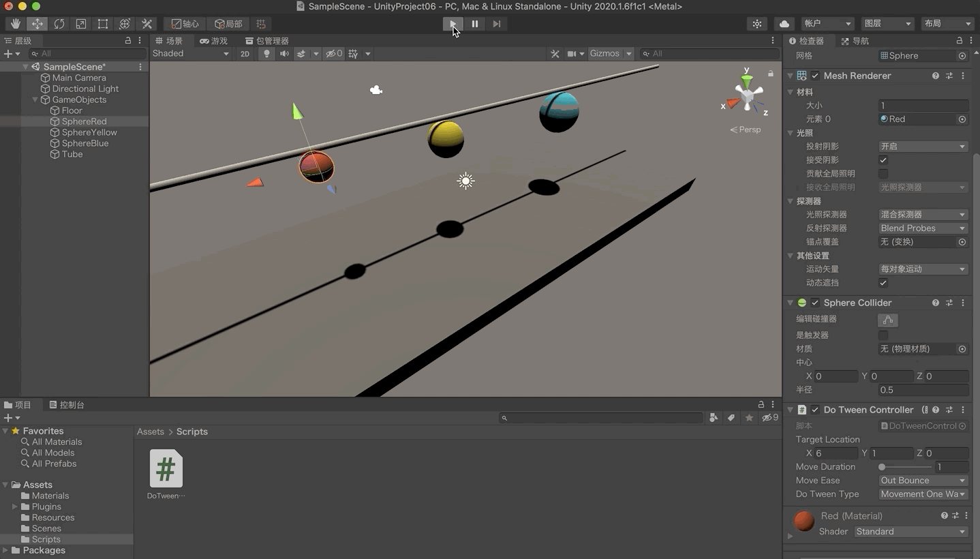Uncheck the receive shadows checkbox
The width and height of the screenshot is (980, 559).
[883, 160]
